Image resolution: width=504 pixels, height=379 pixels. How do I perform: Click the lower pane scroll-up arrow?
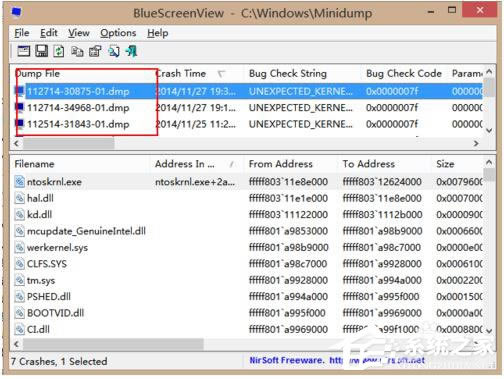489,163
